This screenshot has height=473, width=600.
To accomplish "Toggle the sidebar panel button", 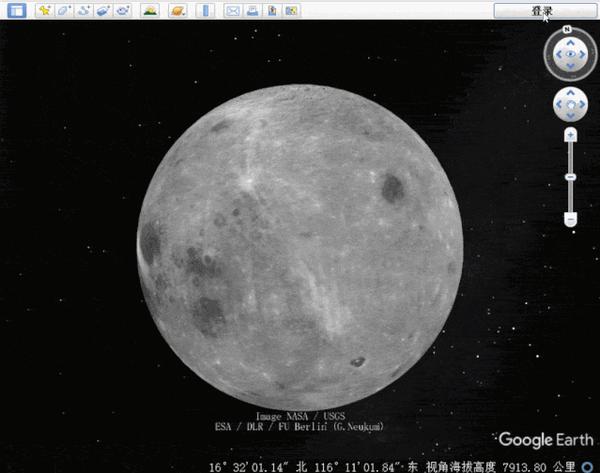I will tap(17, 11).
